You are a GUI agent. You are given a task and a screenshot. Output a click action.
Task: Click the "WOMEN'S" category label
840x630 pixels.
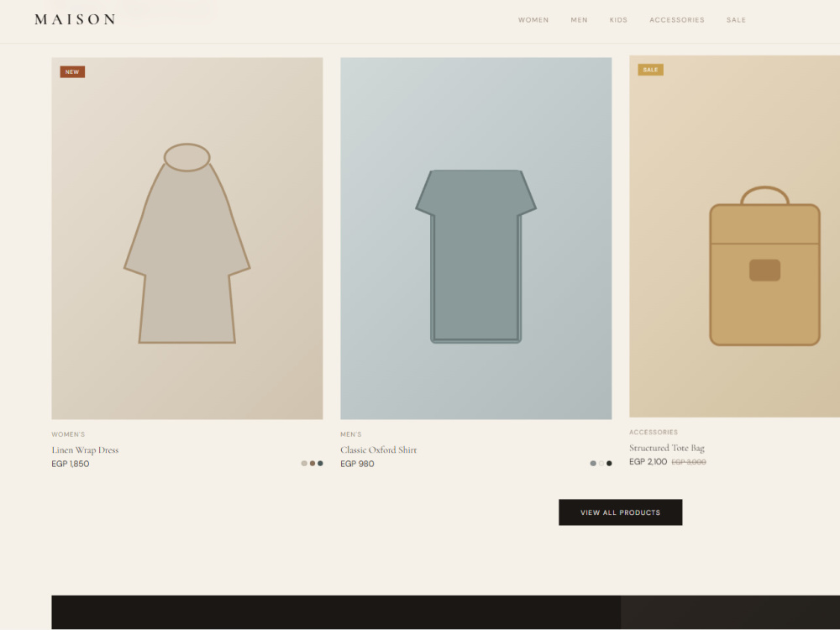tap(68, 434)
